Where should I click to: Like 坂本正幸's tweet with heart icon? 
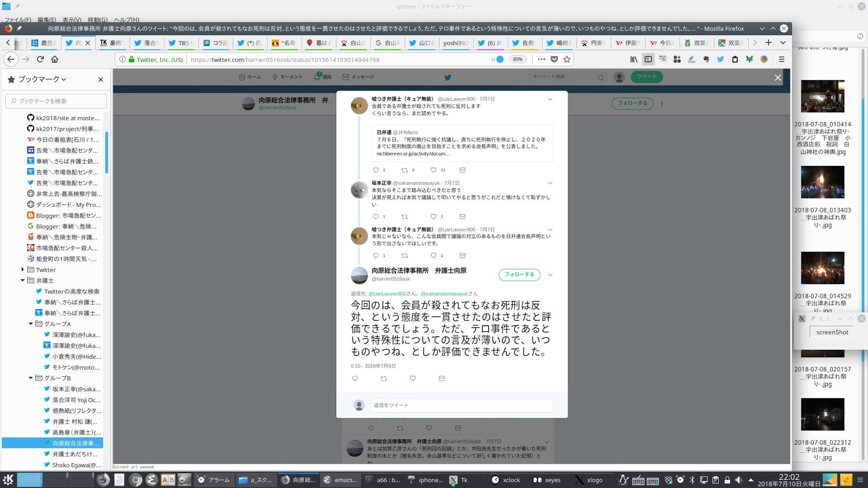[x=433, y=216]
